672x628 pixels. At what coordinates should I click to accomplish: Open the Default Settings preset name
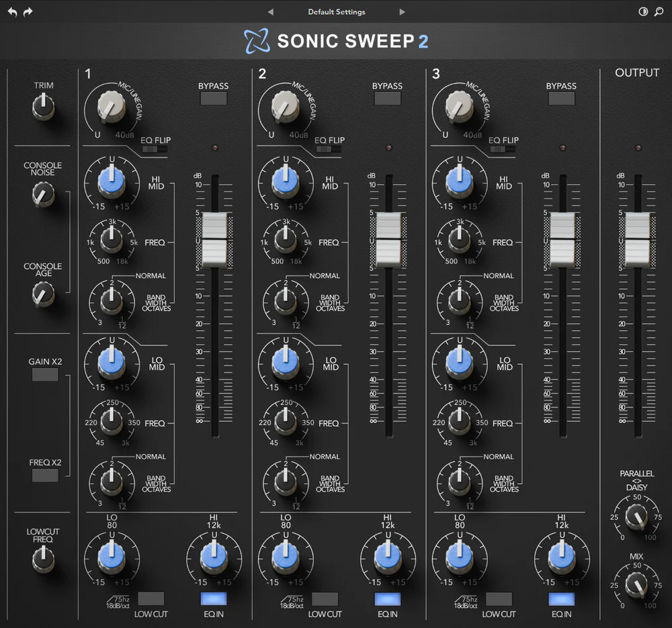point(336,11)
